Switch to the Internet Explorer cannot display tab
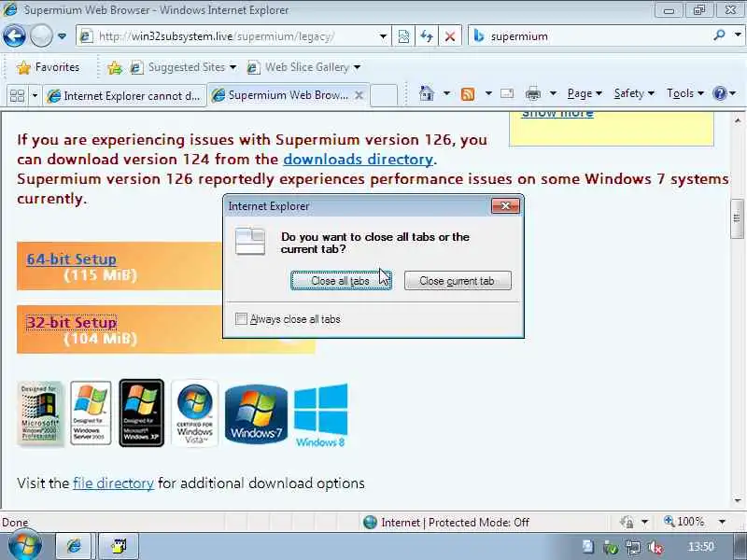The image size is (747, 560). 124,96
